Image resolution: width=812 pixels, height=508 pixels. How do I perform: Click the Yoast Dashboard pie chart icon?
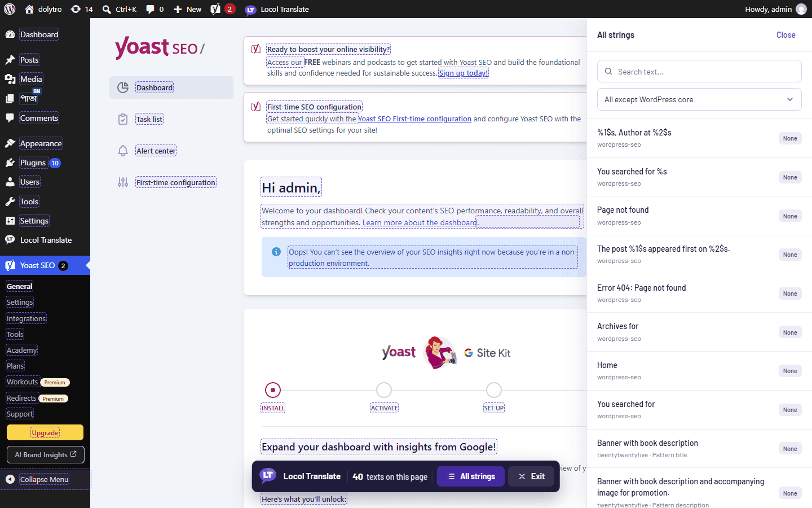pos(123,87)
